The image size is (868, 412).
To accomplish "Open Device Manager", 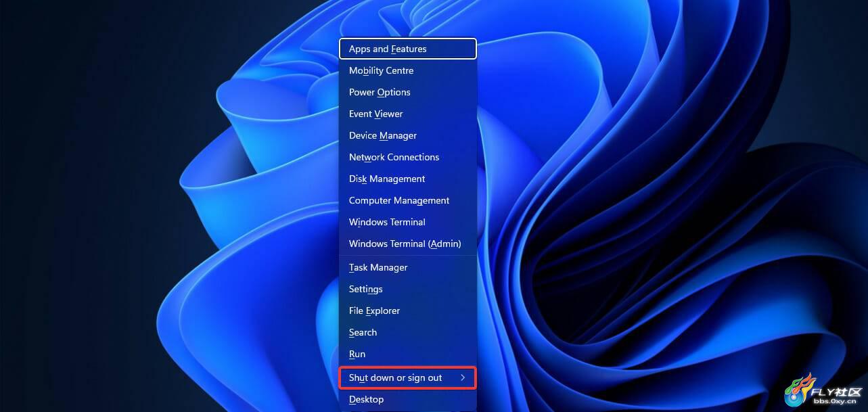I will (408, 135).
